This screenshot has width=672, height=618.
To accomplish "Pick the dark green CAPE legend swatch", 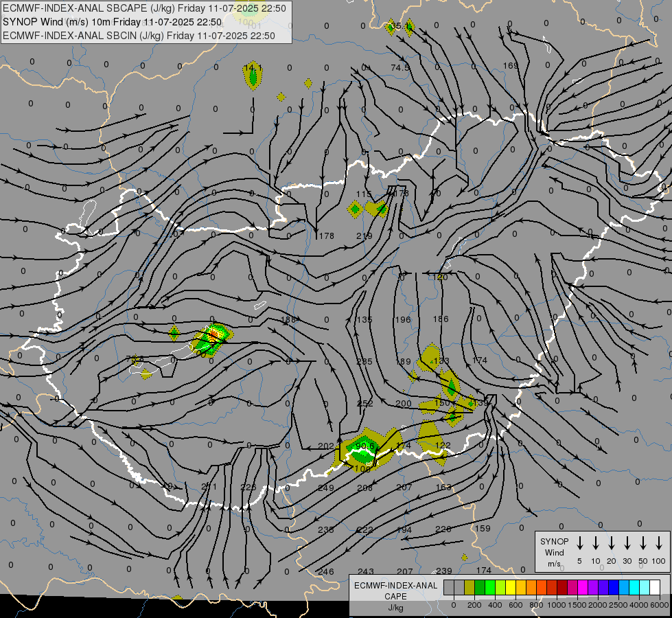I will (480, 588).
